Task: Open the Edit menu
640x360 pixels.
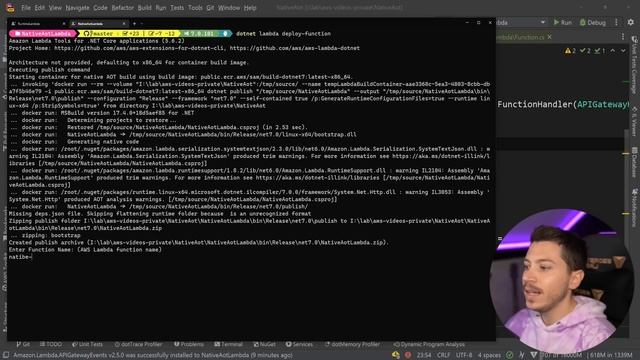Action: point(40,8)
